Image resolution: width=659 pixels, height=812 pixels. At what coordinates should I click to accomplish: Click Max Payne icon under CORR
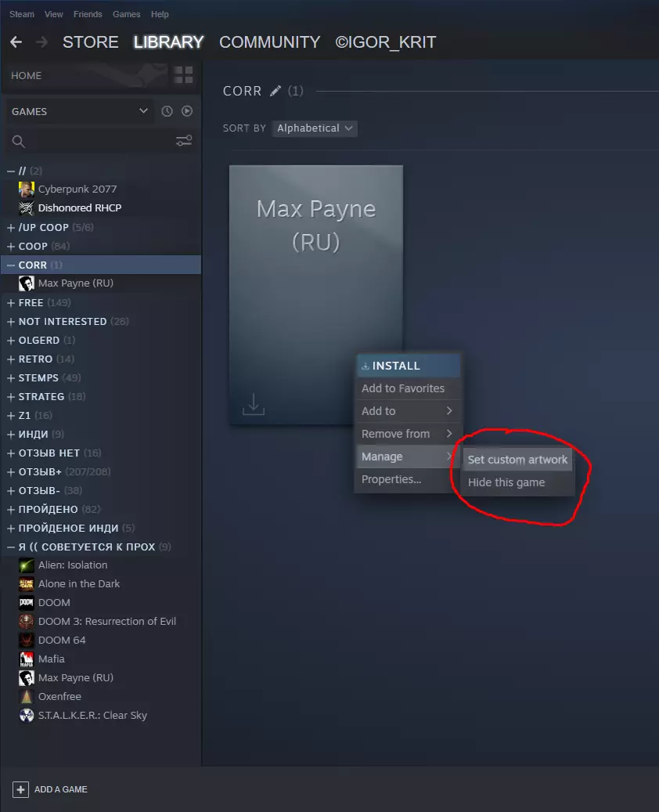click(x=27, y=283)
